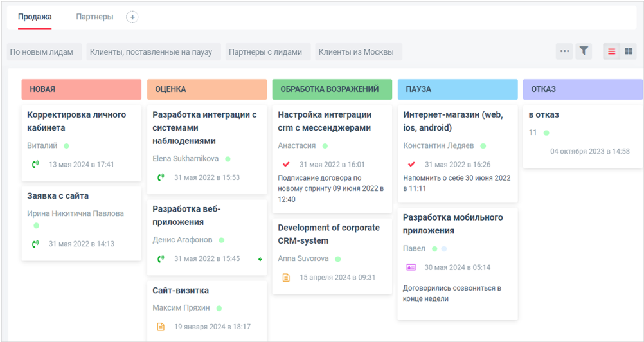This screenshot has width=644, height=342.
Task: Switch to list view layout
Action: pos(612,51)
